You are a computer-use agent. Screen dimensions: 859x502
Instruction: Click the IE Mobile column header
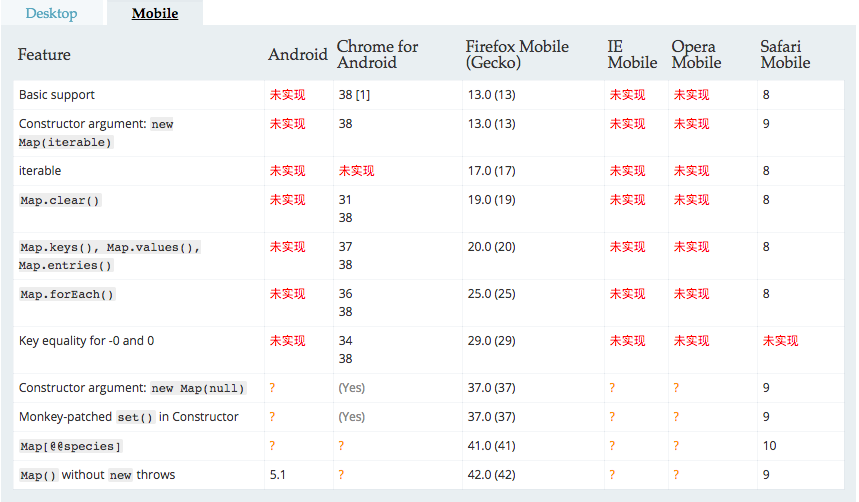click(632, 54)
